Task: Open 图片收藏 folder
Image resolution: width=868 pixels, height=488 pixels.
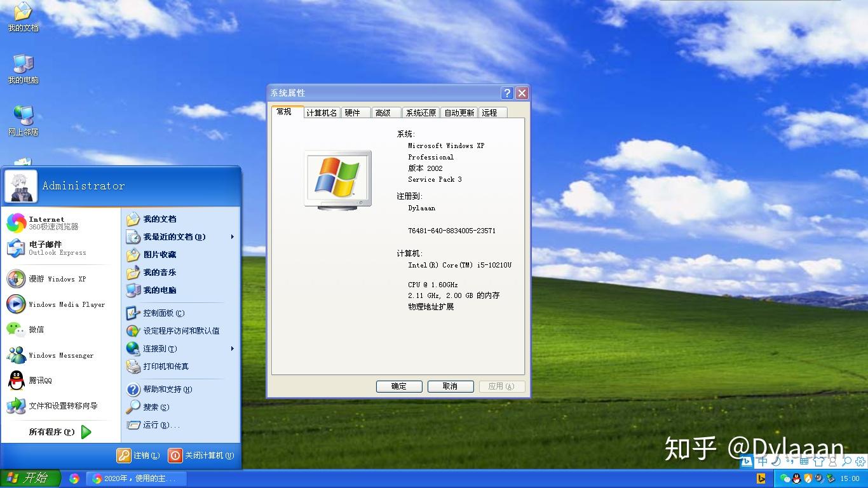Action: 180,255
